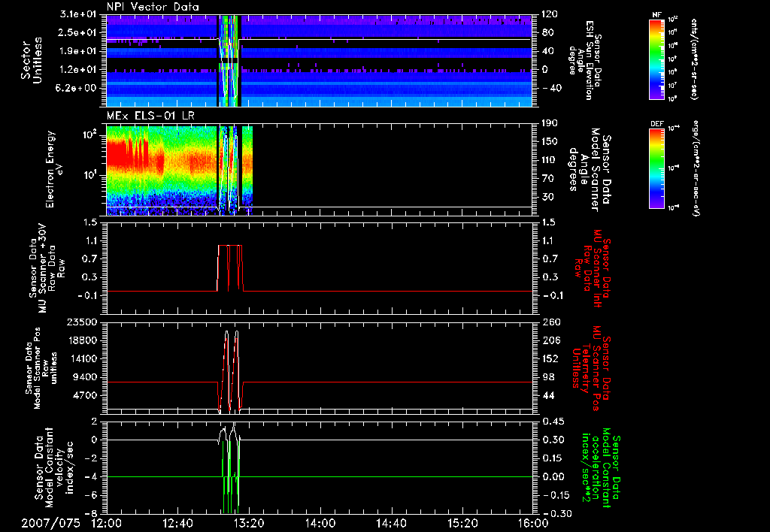Click the 18800 scanner position tick
Screen dimensions: 770x532
(82, 340)
